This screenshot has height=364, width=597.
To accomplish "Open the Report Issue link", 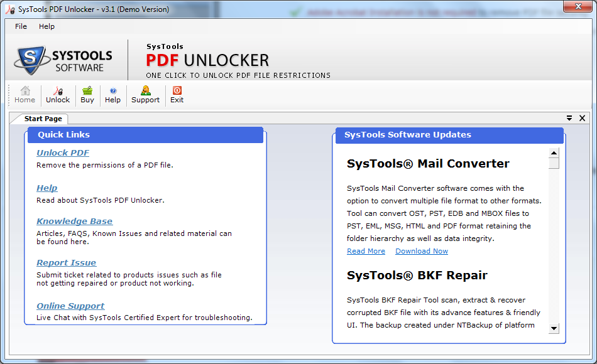I will (66, 262).
